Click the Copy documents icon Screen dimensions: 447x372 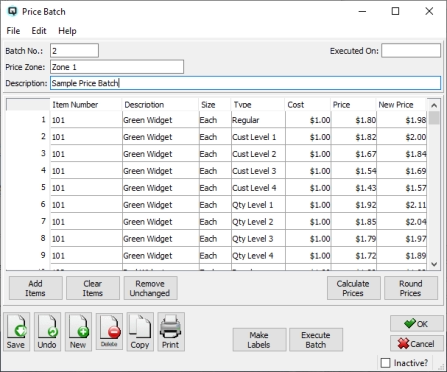coord(140,332)
